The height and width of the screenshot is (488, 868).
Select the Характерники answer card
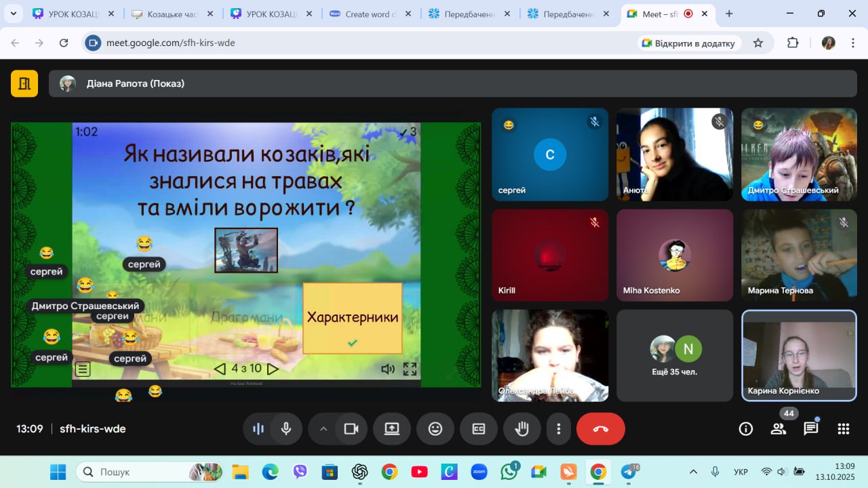[x=352, y=318]
